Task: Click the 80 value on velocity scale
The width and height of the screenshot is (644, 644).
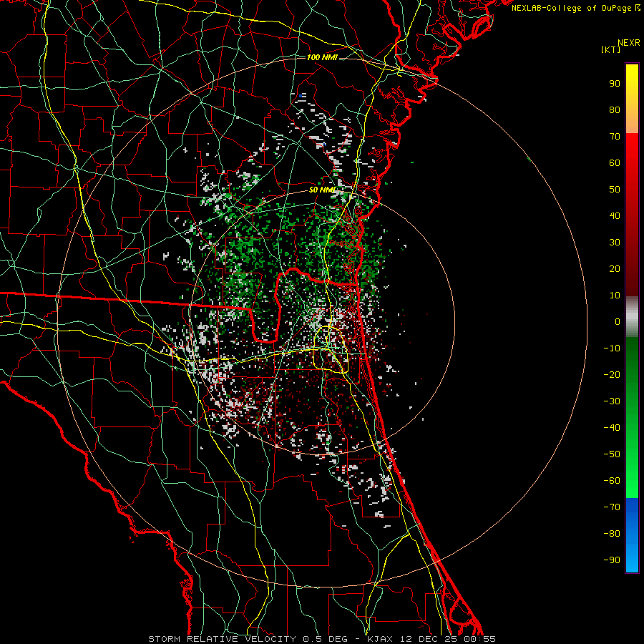Action: (615, 109)
